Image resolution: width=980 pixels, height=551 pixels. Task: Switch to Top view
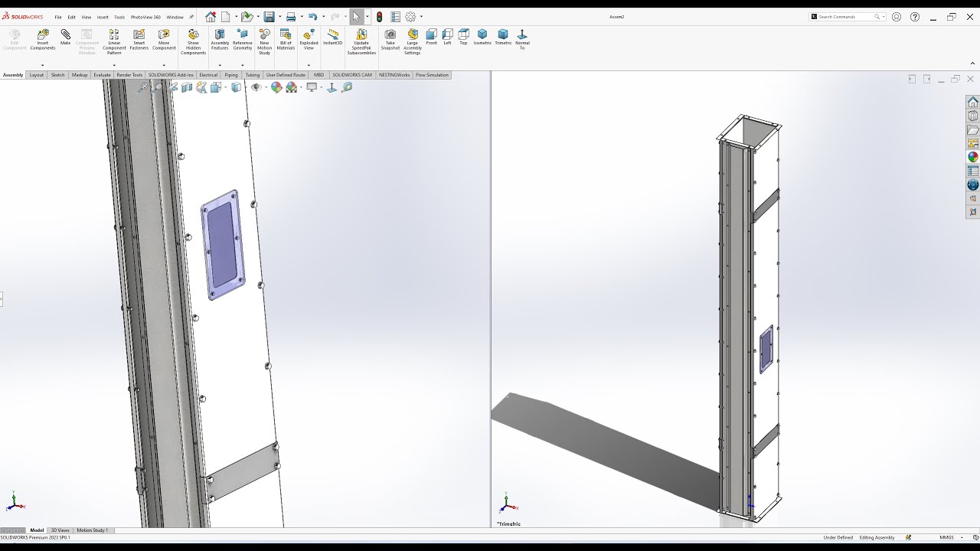[x=463, y=37]
